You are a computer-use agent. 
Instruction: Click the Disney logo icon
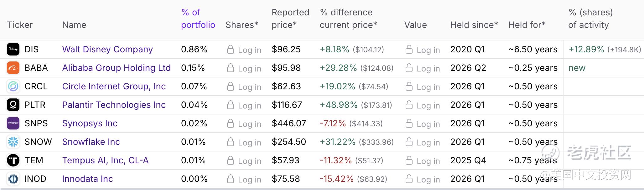pos(13,49)
